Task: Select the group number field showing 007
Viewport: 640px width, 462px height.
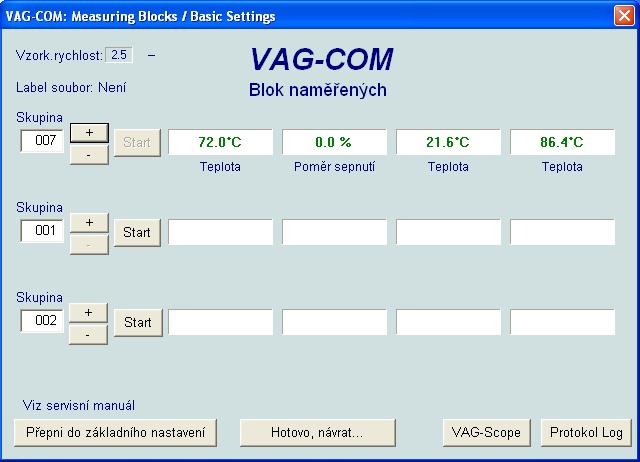Action: [x=42, y=141]
